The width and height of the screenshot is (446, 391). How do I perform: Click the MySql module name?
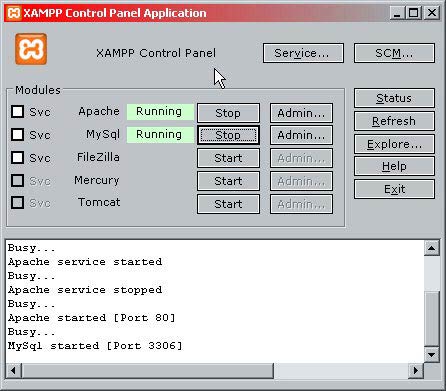tap(103, 134)
